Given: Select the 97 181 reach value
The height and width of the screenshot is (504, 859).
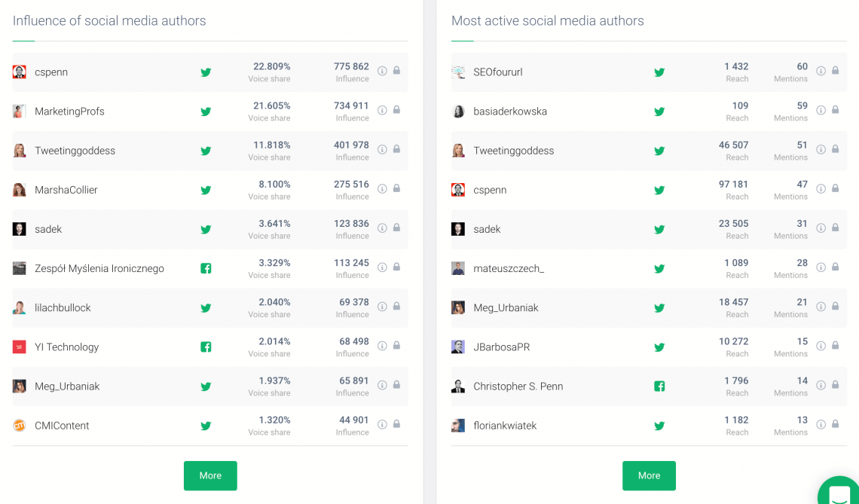Looking at the screenshot, I should click(734, 185).
